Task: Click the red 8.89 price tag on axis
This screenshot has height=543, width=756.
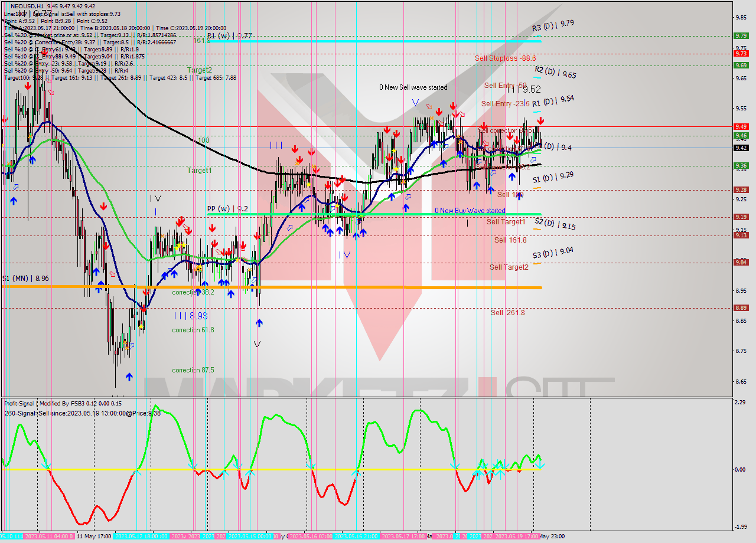Action: [x=741, y=308]
